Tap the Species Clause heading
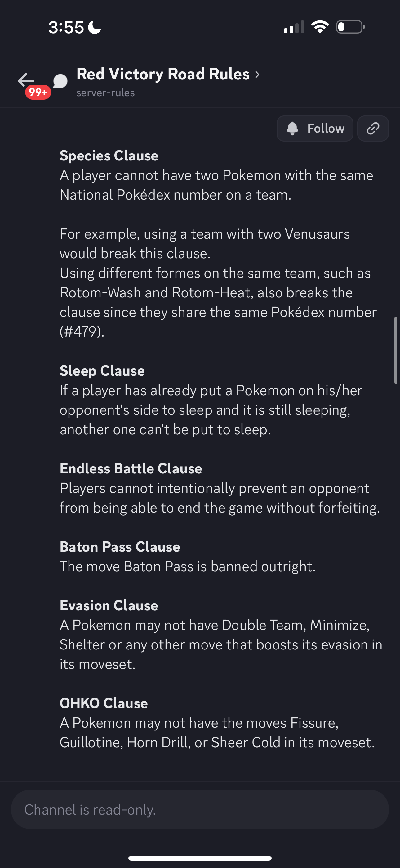The height and width of the screenshot is (868, 400). 109,156
